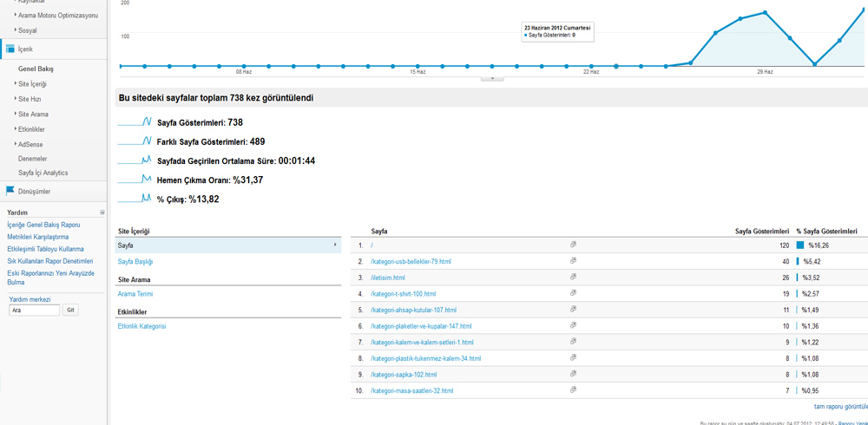This screenshot has width=868, height=425.
Task: Open external link icon for t-shirt-100 row
Action: [573, 293]
